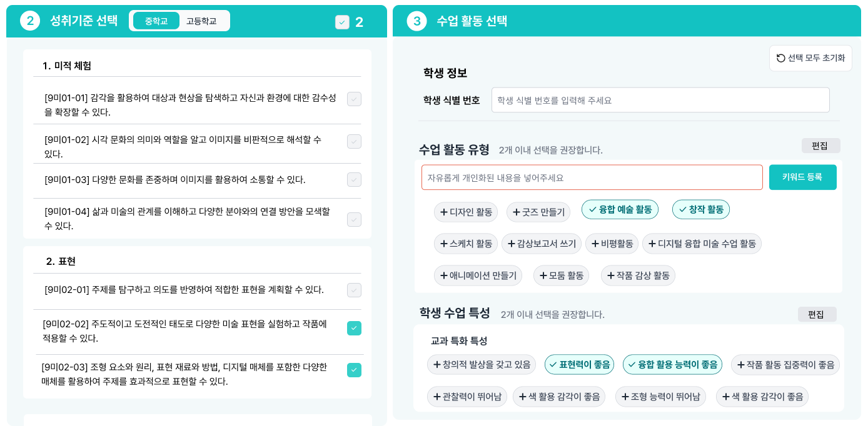Click the plus icon on 애니메이션 만들기 chip
This screenshot has width=868, height=426.
coord(444,275)
